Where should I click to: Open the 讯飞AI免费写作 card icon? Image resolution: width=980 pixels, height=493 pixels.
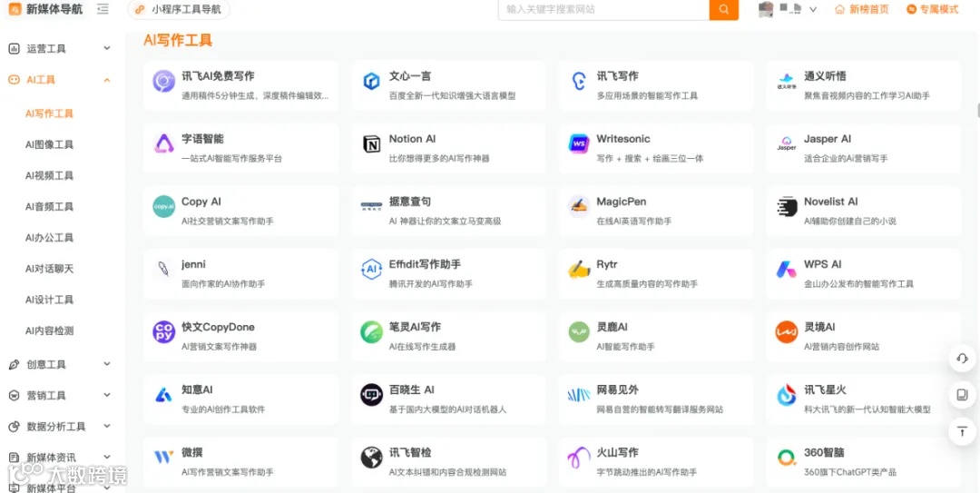click(163, 82)
